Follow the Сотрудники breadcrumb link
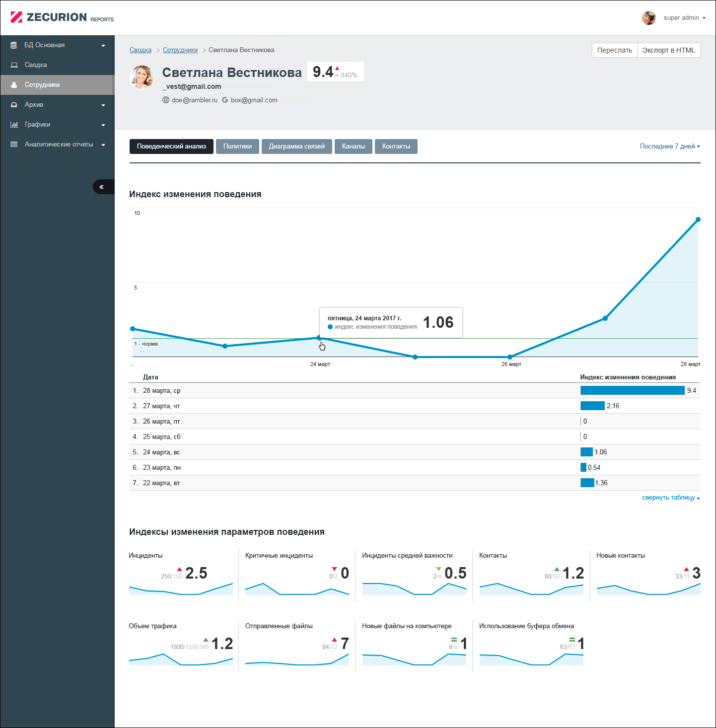Image resolution: width=716 pixels, height=728 pixels. pos(180,50)
